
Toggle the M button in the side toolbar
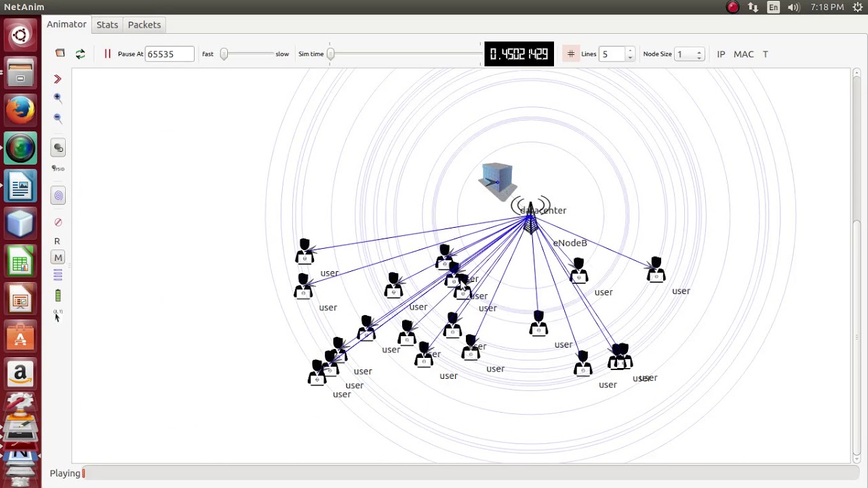(x=58, y=258)
